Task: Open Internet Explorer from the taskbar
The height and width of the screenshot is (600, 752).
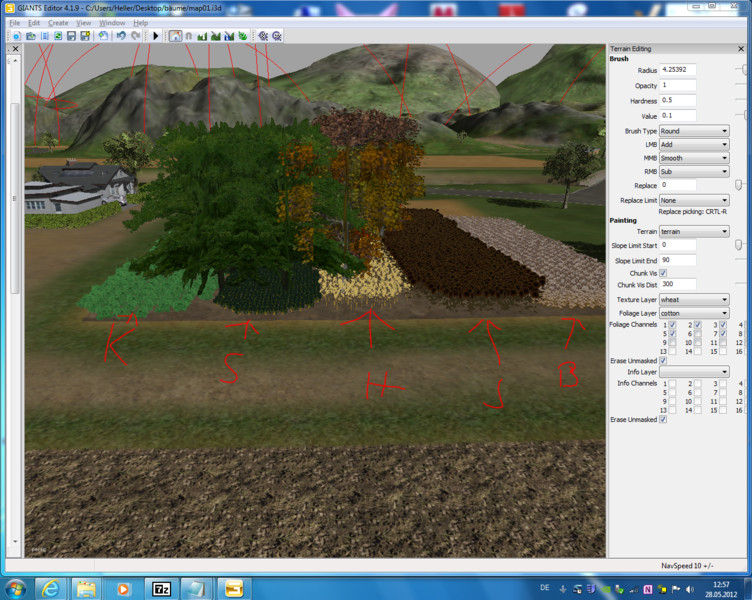Action: (x=50, y=588)
